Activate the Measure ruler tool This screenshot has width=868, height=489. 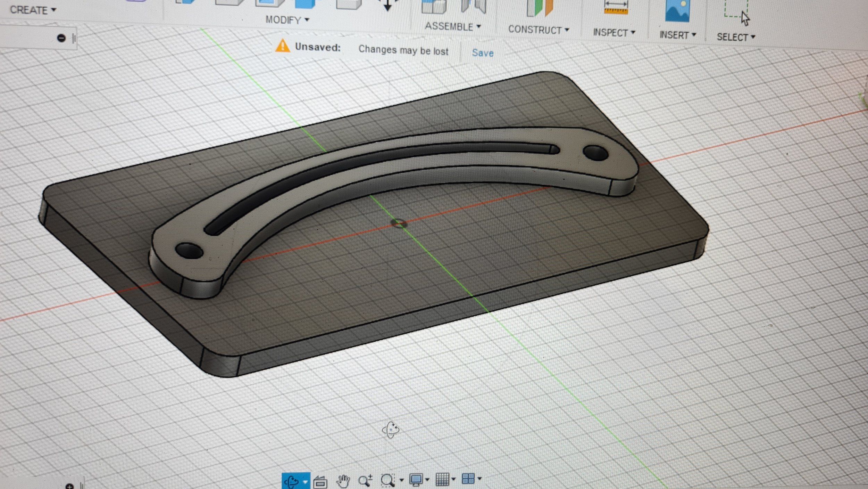coord(616,7)
